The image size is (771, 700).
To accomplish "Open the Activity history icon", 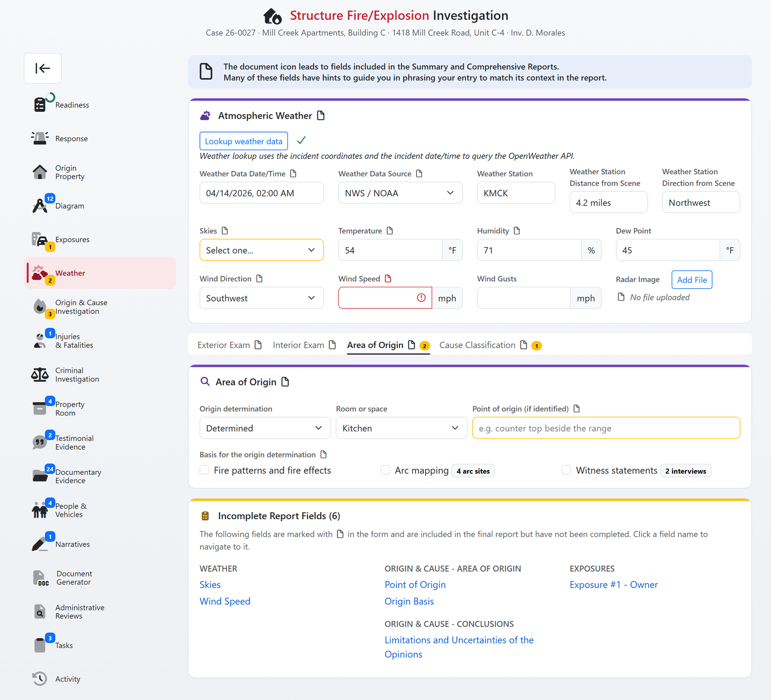I will pos(40,679).
